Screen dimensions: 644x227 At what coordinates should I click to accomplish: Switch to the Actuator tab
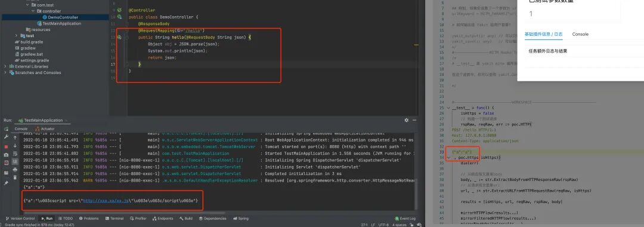(45, 128)
